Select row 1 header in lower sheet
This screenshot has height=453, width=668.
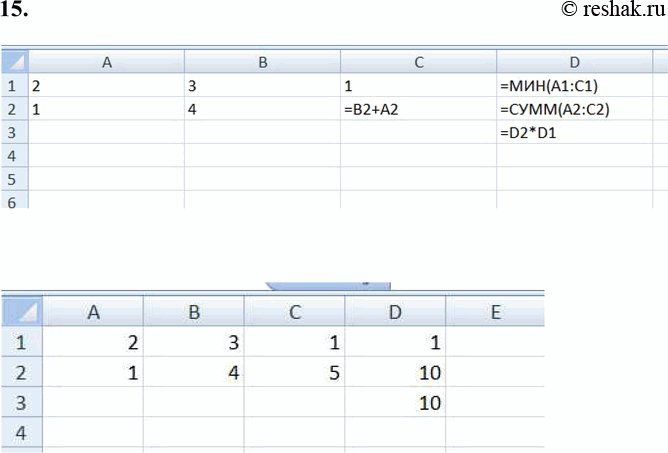point(22,342)
